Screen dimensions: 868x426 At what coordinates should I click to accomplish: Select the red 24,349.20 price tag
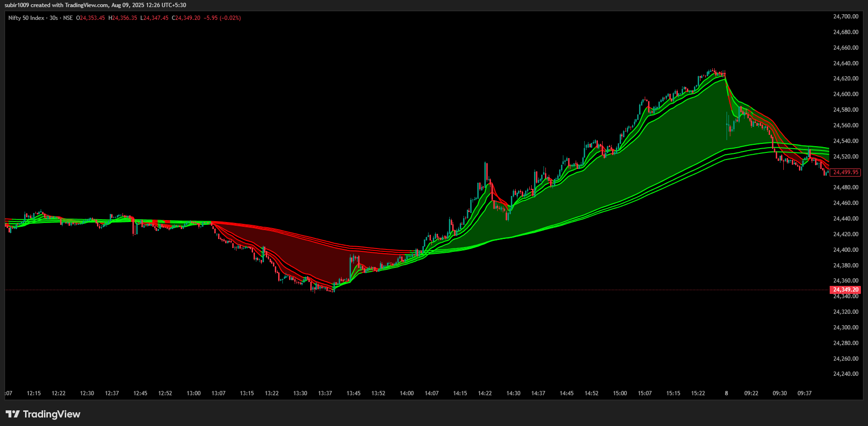pyautogui.click(x=845, y=289)
